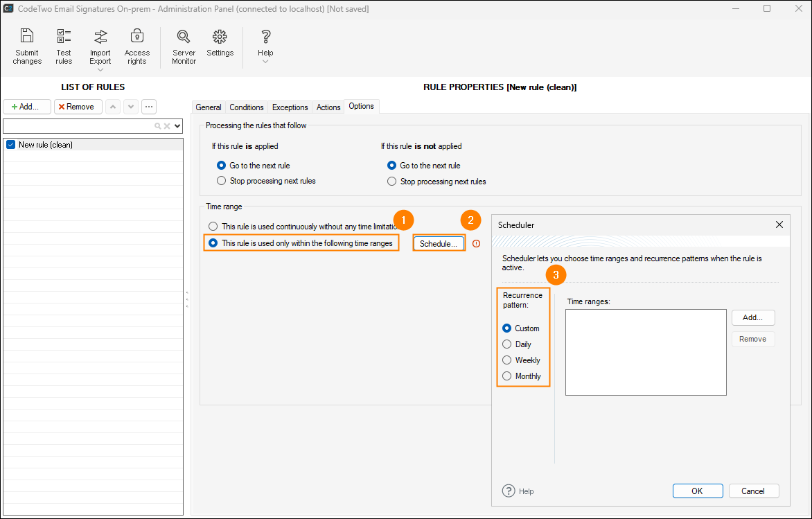Toggle the New rule (clean) checkbox
The height and width of the screenshot is (519, 812).
(10, 145)
